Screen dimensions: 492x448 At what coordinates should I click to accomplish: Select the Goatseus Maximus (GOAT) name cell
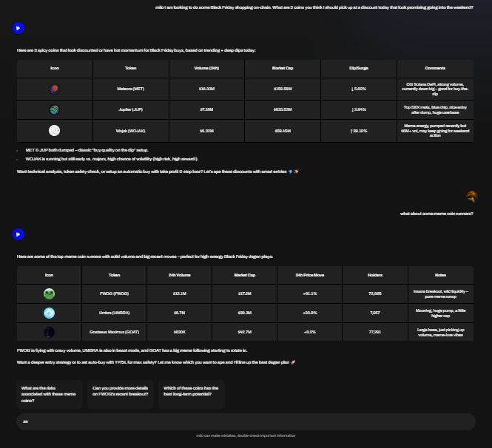[x=114, y=332]
